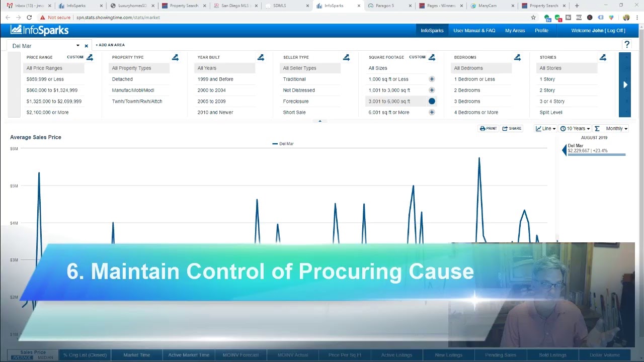Click Seller Type breakout arrows icon
This screenshot has height=362, width=644.
pos(346,57)
